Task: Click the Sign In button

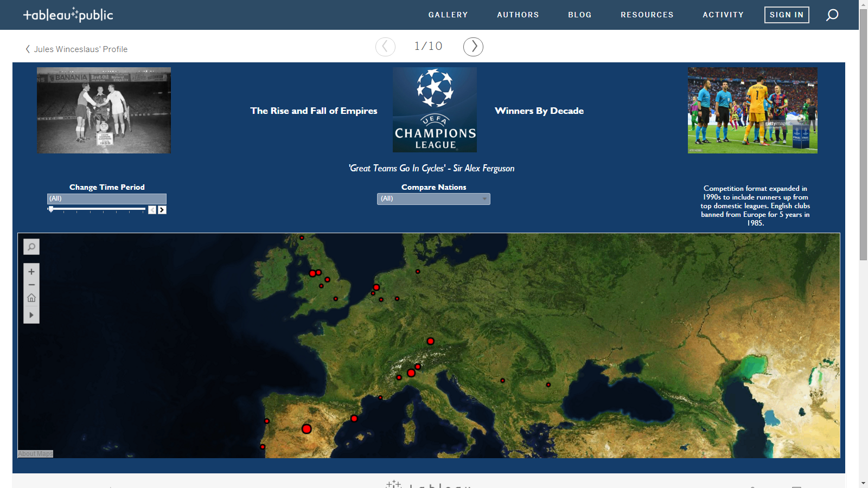Action: (x=787, y=15)
